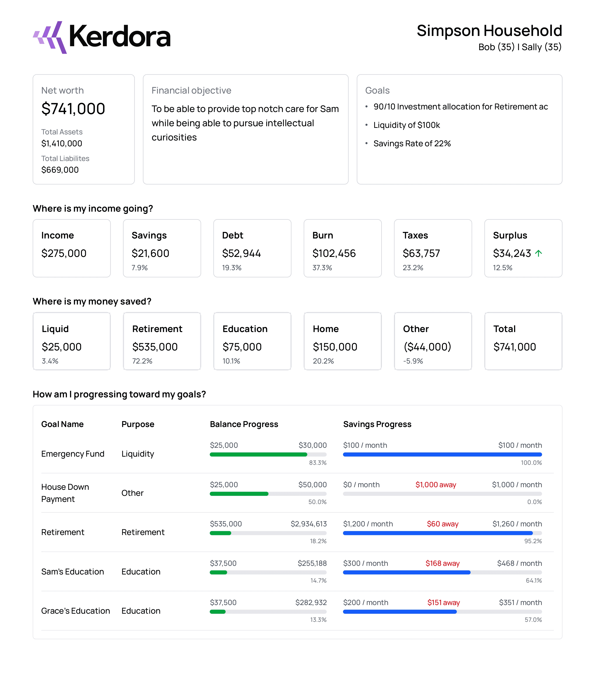Click the Emergency Fund balance progress bar
This screenshot has width=595, height=700.
[x=268, y=454]
